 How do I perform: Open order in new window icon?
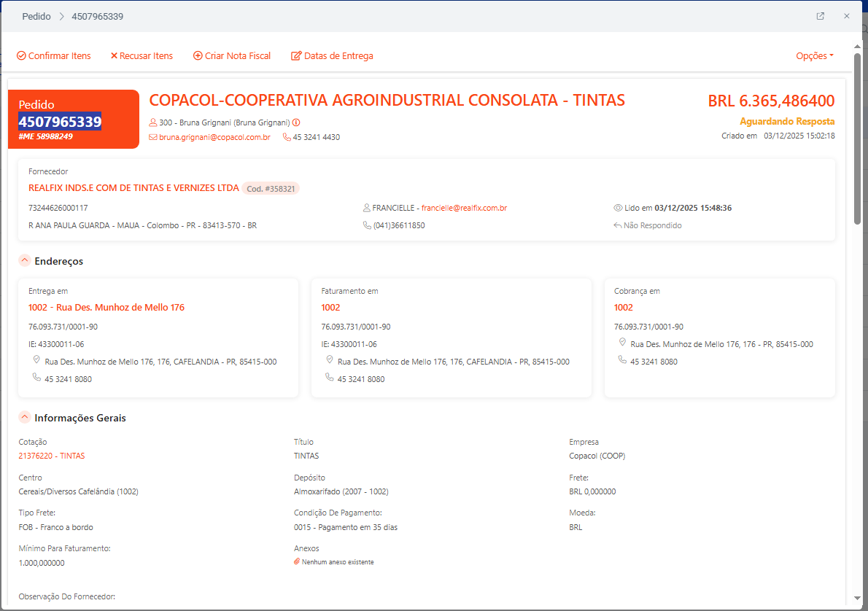pyautogui.click(x=821, y=16)
